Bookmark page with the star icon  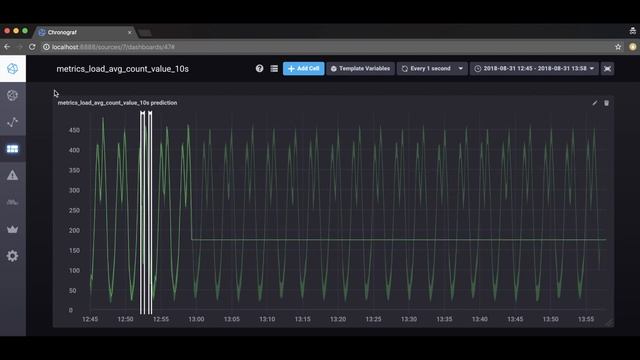(x=618, y=47)
